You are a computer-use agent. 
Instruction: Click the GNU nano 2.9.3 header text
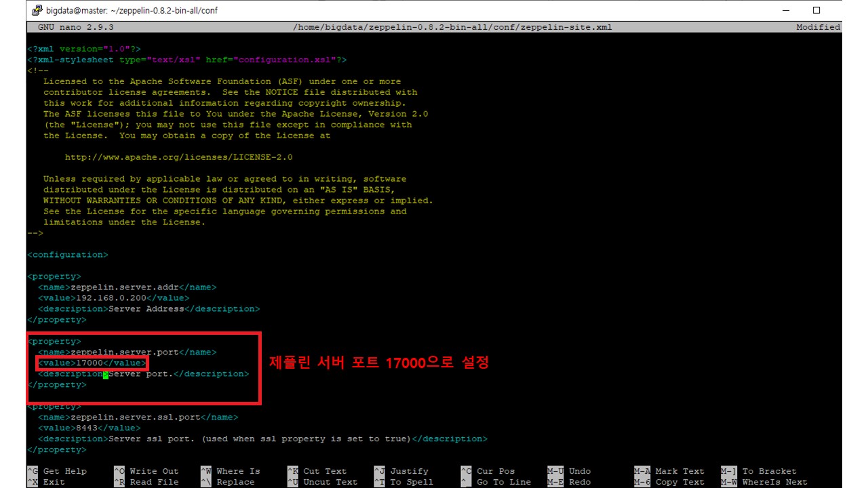(76, 27)
